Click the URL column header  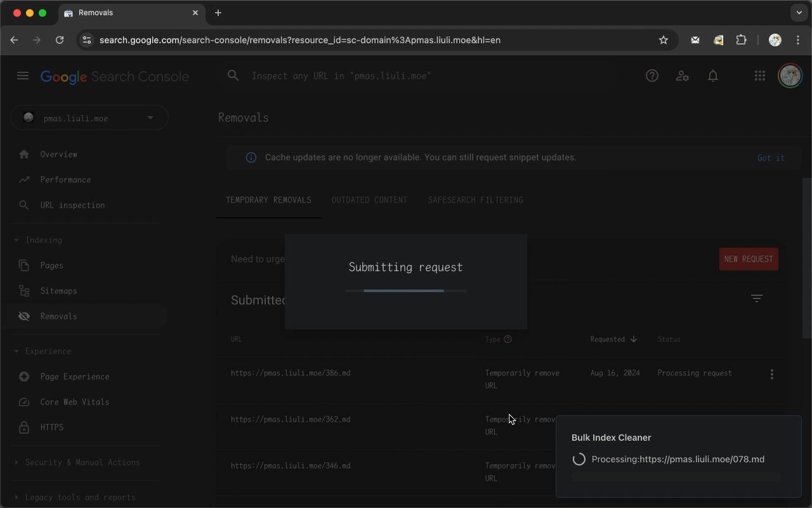point(237,339)
